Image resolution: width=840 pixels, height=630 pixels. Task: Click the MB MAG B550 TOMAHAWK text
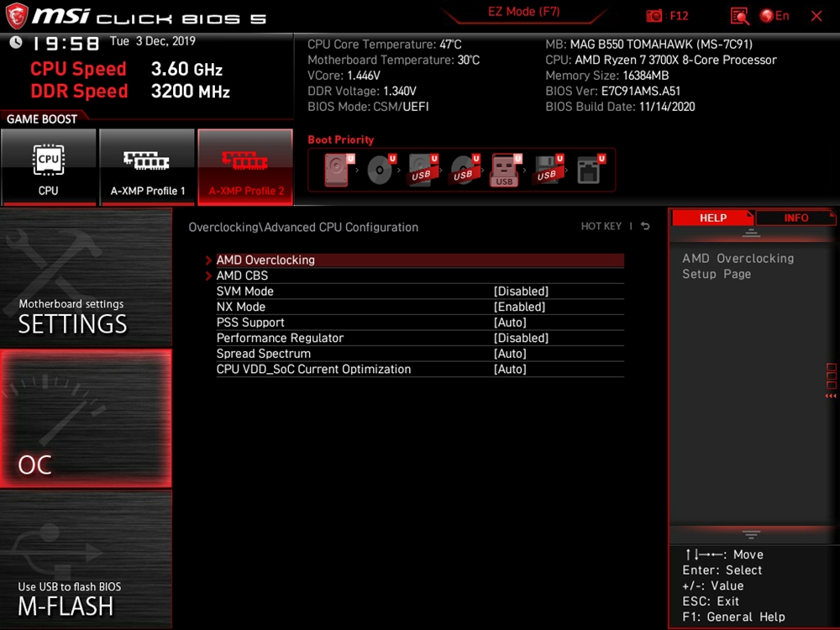[648, 44]
